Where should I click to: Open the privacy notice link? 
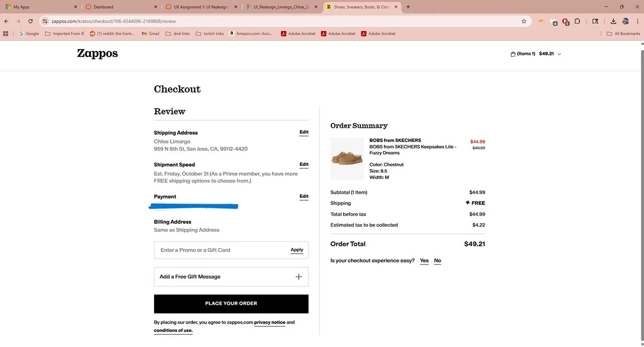pos(269,323)
